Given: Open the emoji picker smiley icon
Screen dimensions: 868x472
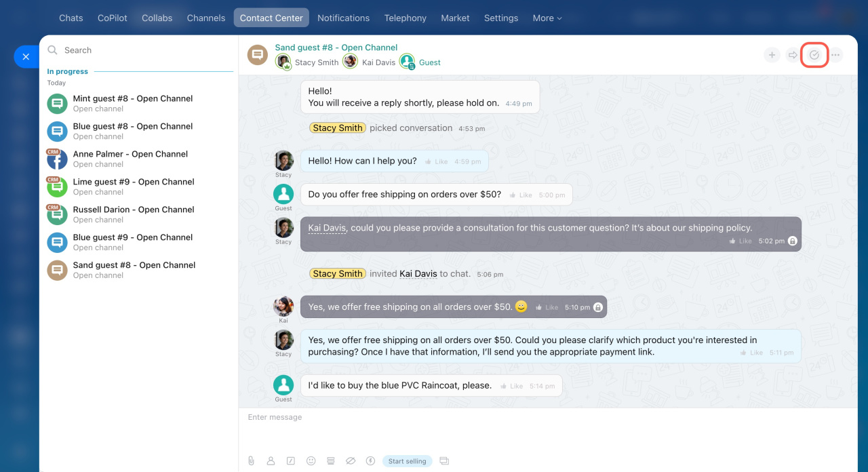Looking at the screenshot, I should (x=311, y=461).
